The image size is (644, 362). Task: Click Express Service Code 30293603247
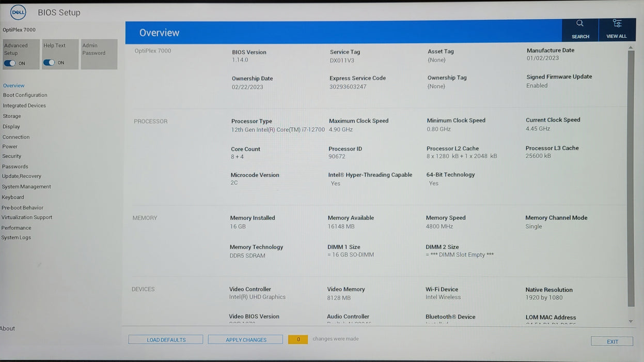(x=348, y=87)
